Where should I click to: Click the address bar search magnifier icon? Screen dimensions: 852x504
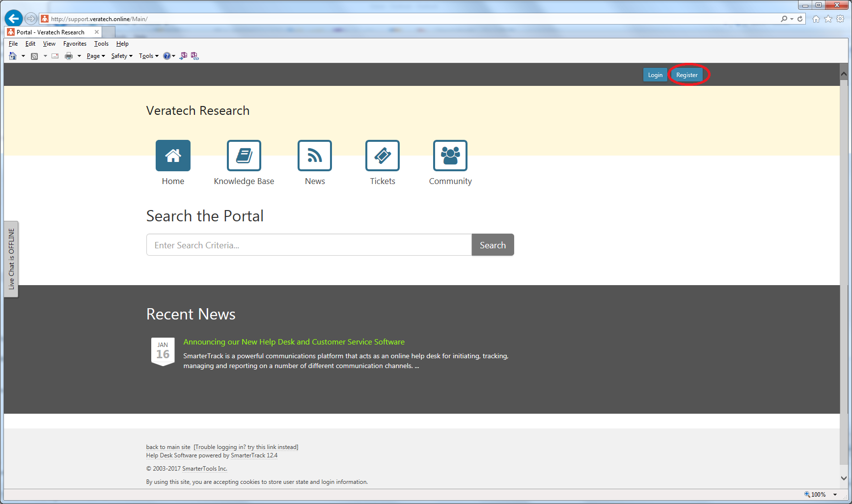click(784, 19)
